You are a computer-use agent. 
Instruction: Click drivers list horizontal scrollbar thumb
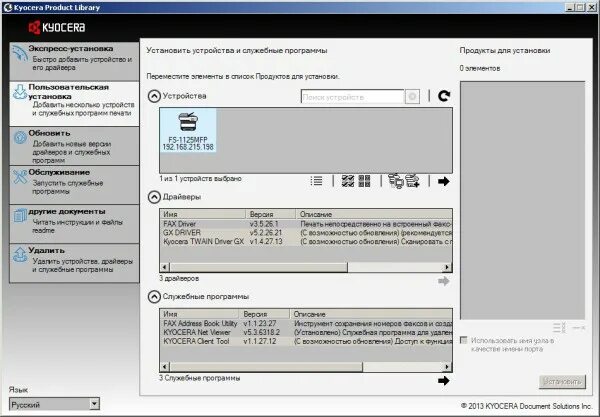coord(259,267)
